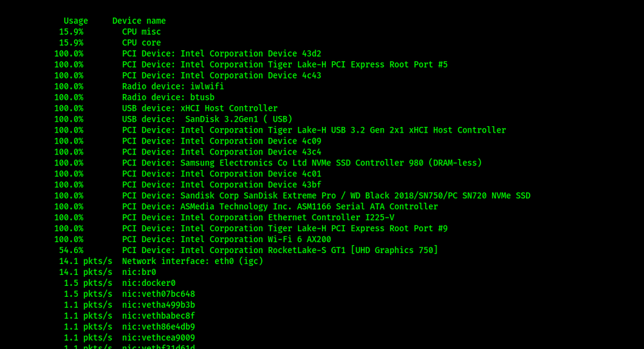
Task: Select the CPU core row
Action: click(109, 42)
